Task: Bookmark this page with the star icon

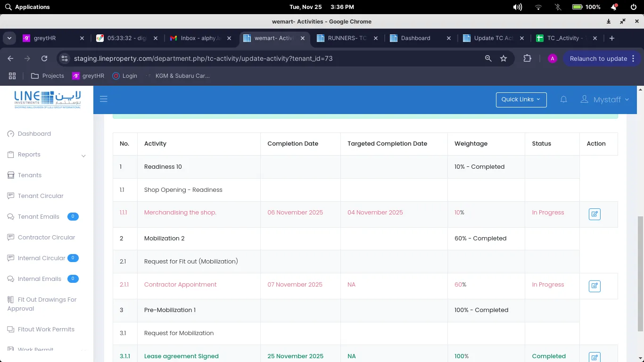Action: 504,58
